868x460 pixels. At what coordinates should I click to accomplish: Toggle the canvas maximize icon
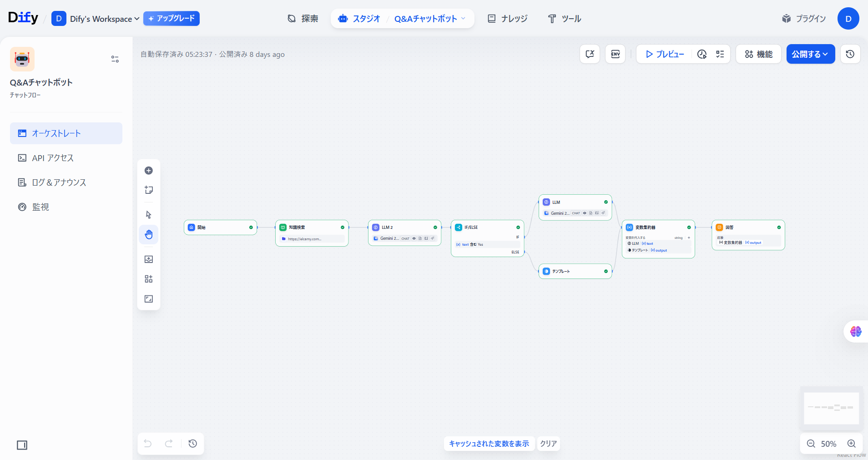point(149,299)
